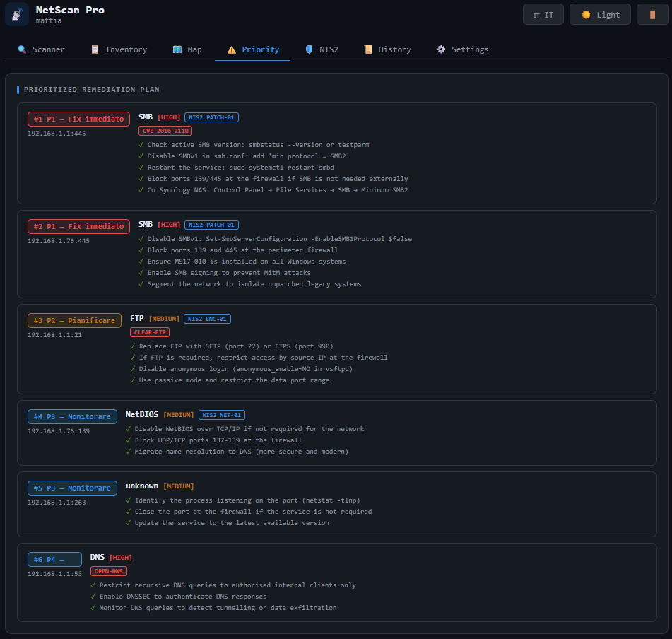672x639 pixels.
Task: Click the '#5 P3 – Monitorare' badge
Action: point(72,488)
